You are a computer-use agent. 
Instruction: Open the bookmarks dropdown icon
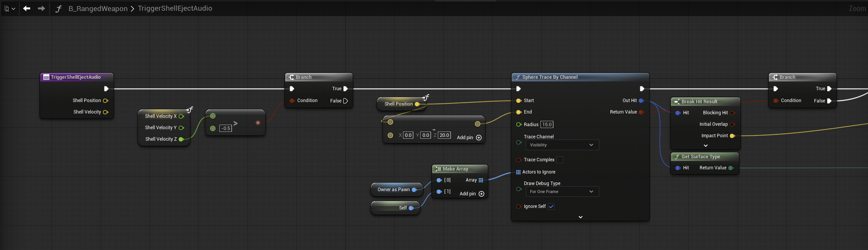point(9,8)
